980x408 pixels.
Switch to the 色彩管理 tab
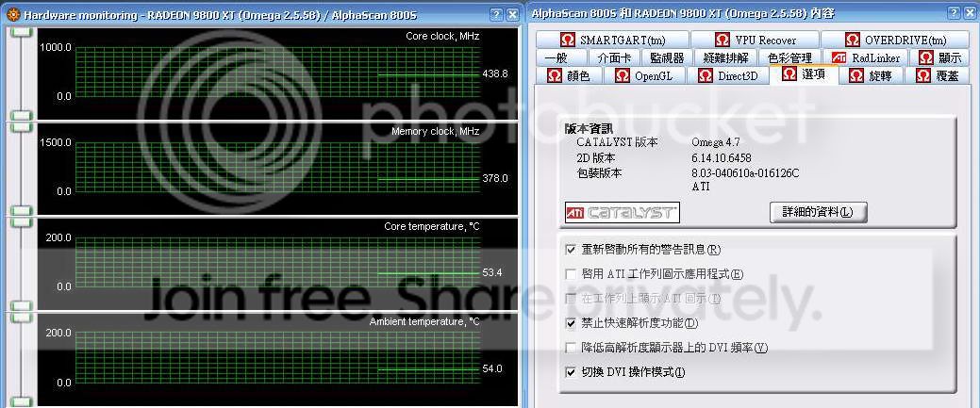(789, 58)
